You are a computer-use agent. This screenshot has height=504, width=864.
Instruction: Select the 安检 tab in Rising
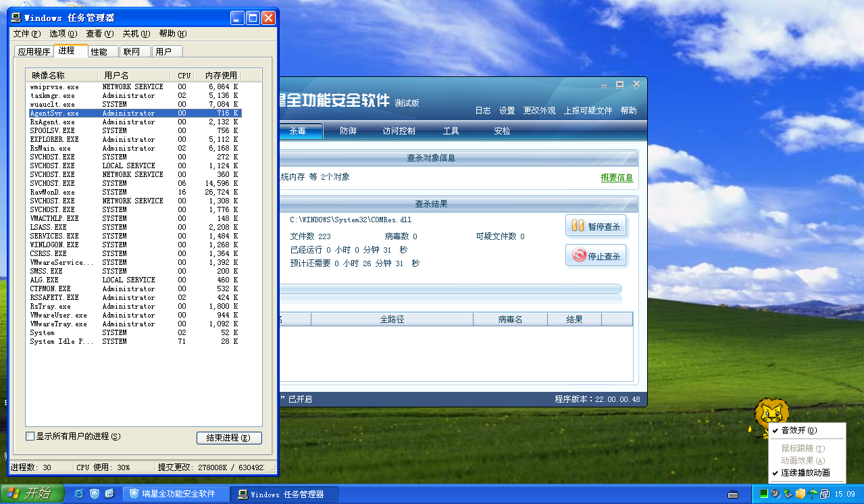[x=502, y=131]
